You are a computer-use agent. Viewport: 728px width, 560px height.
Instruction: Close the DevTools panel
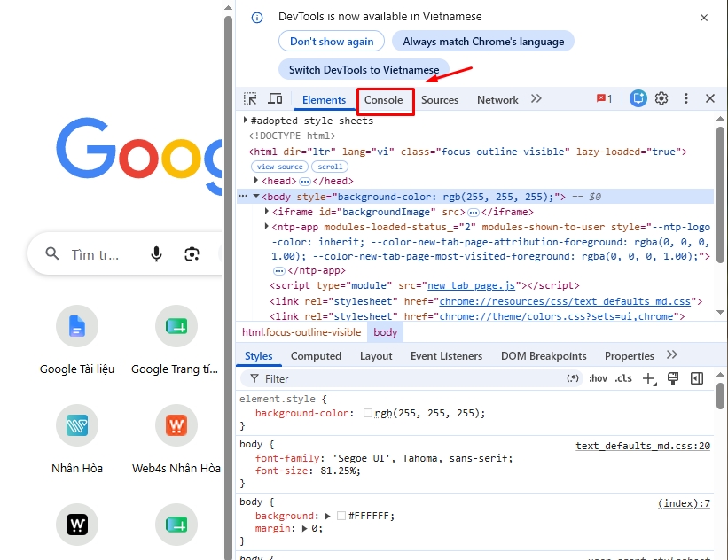[710, 98]
